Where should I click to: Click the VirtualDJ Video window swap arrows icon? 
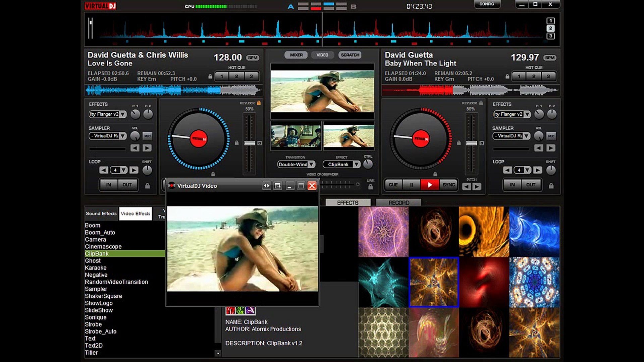point(266,186)
